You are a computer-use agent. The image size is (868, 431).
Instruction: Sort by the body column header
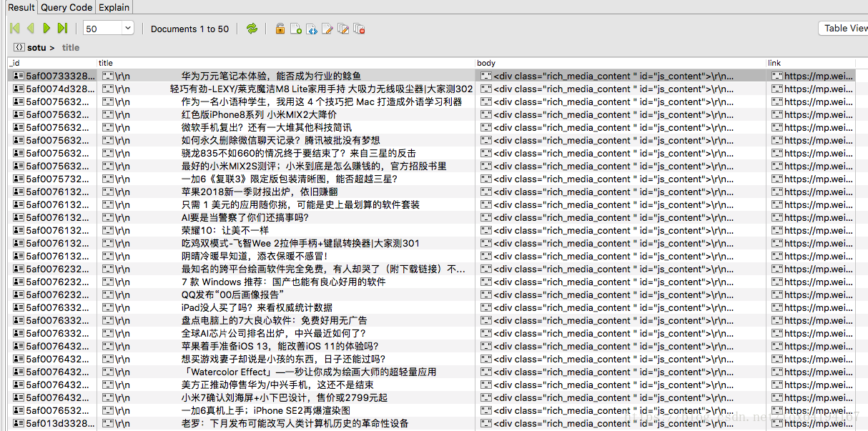pyautogui.click(x=621, y=63)
